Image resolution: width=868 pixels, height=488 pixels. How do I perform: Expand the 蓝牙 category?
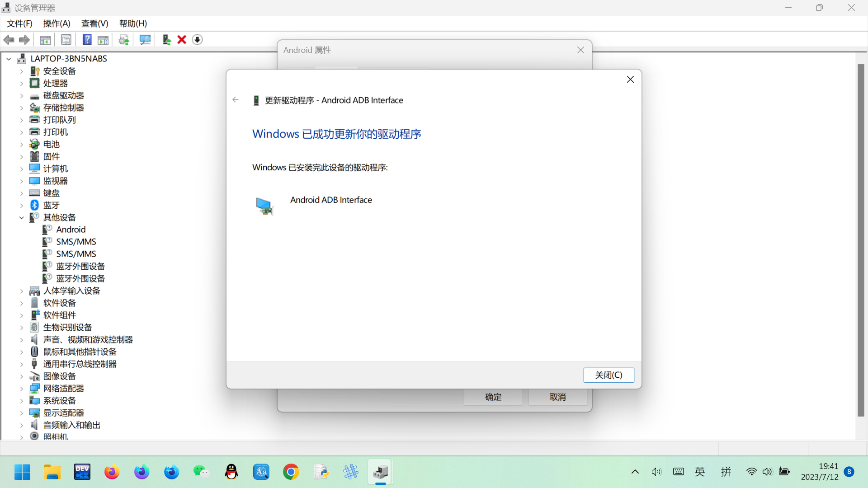point(21,206)
